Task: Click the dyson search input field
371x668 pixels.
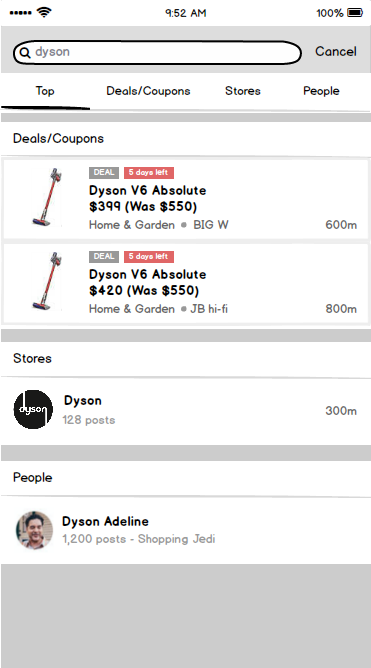Action: click(157, 52)
